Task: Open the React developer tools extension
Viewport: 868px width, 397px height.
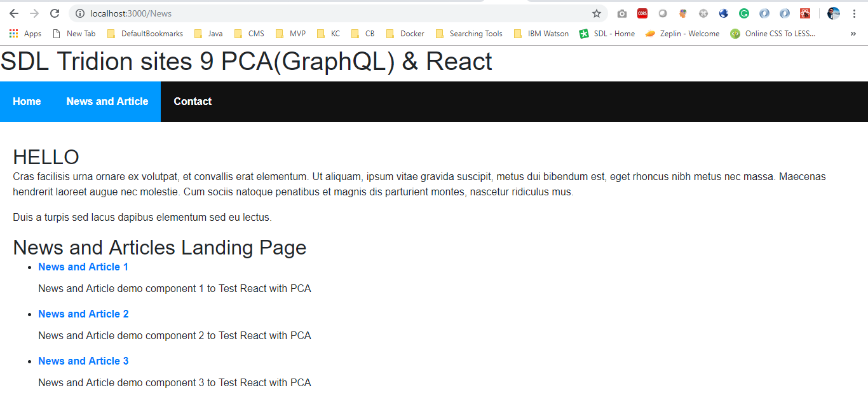Action: pyautogui.click(x=805, y=13)
